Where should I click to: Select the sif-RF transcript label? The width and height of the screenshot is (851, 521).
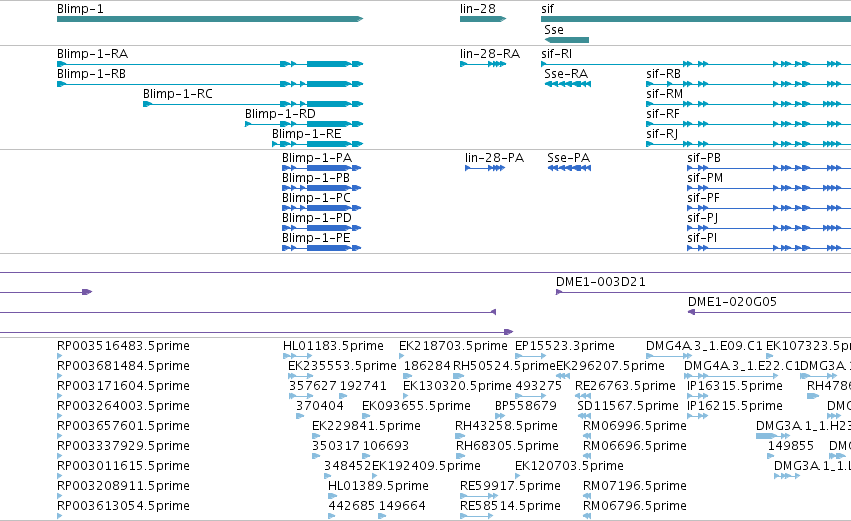(663, 114)
